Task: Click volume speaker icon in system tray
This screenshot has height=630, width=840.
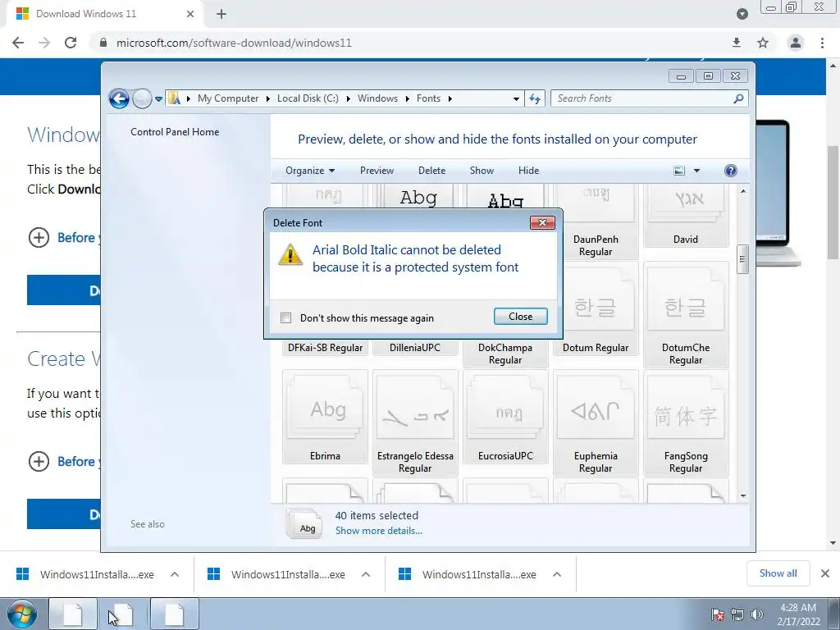Action: pyautogui.click(x=757, y=614)
